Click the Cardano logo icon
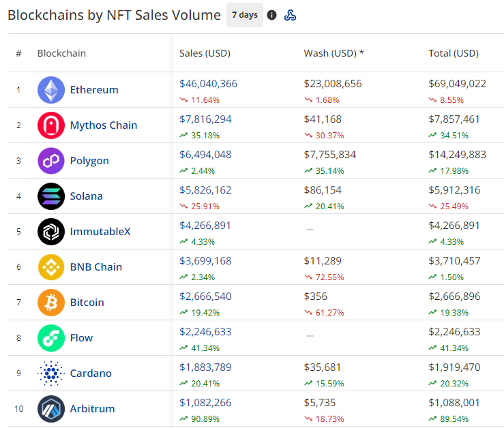Screen dimensions: 504x428 pos(51,373)
